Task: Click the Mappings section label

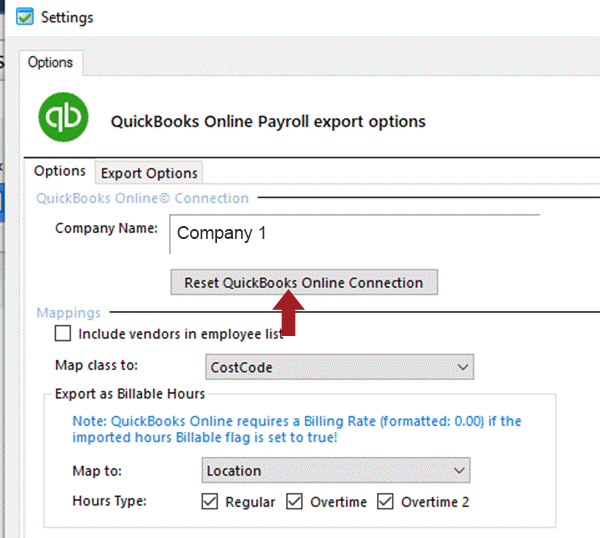Action: (68, 313)
